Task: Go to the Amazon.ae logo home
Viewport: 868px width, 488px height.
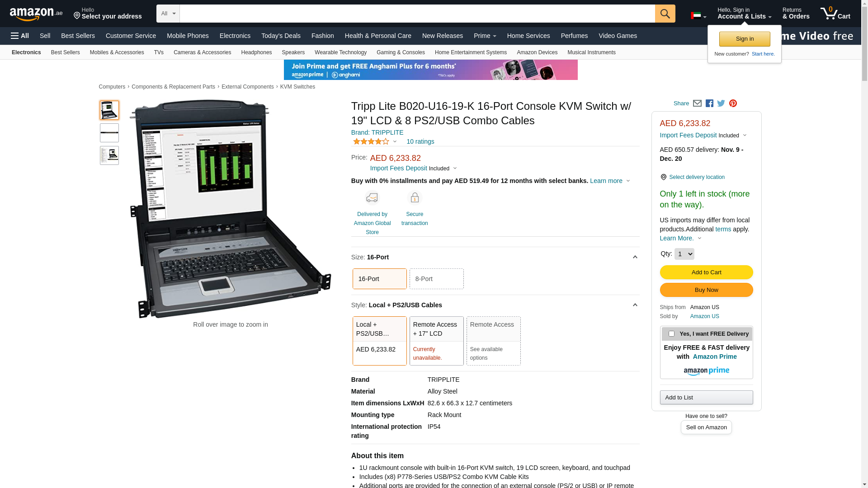Action: [36, 14]
